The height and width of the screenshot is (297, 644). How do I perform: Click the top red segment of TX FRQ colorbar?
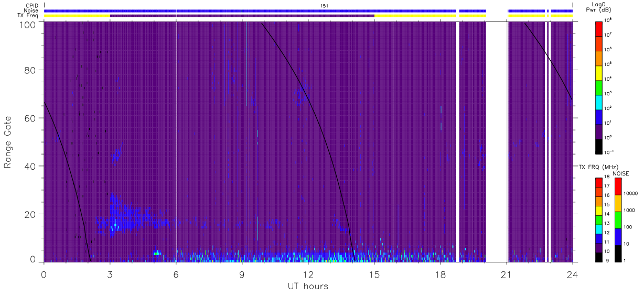pyautogui.click(x=599, y=183)
